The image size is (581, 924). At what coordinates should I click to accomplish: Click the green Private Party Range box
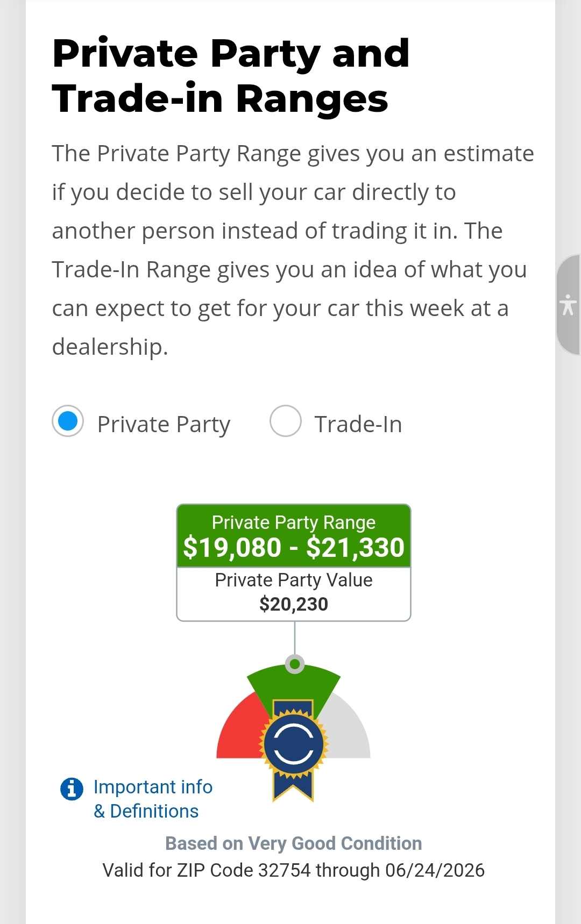tap(294, 536)
